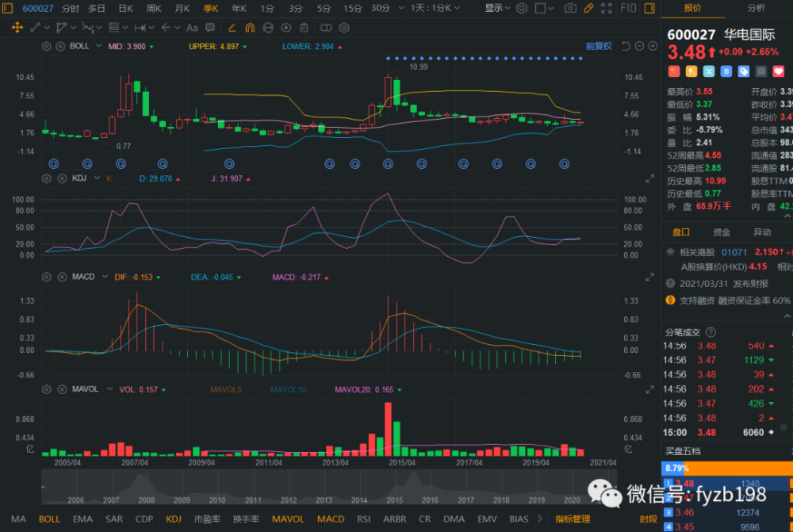Click the red heart favorite icon
The height and width of the screenshot is (532, 793).
(x=779, y=71)
